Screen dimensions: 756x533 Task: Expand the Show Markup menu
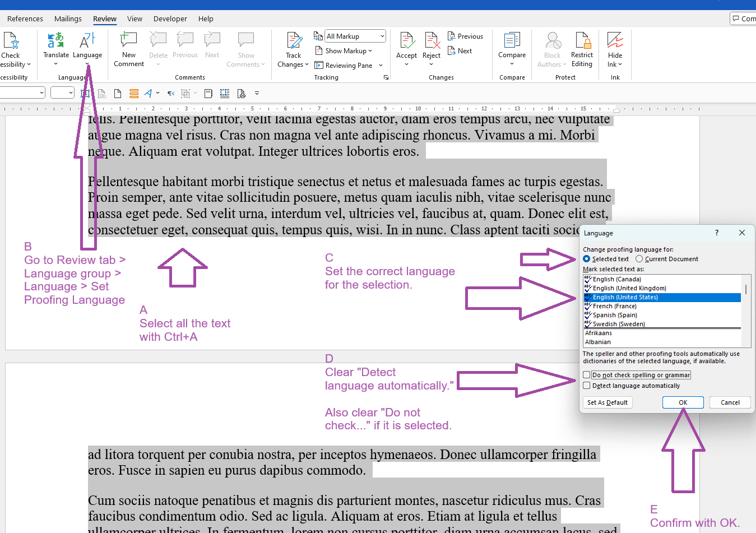pos(344,51)
